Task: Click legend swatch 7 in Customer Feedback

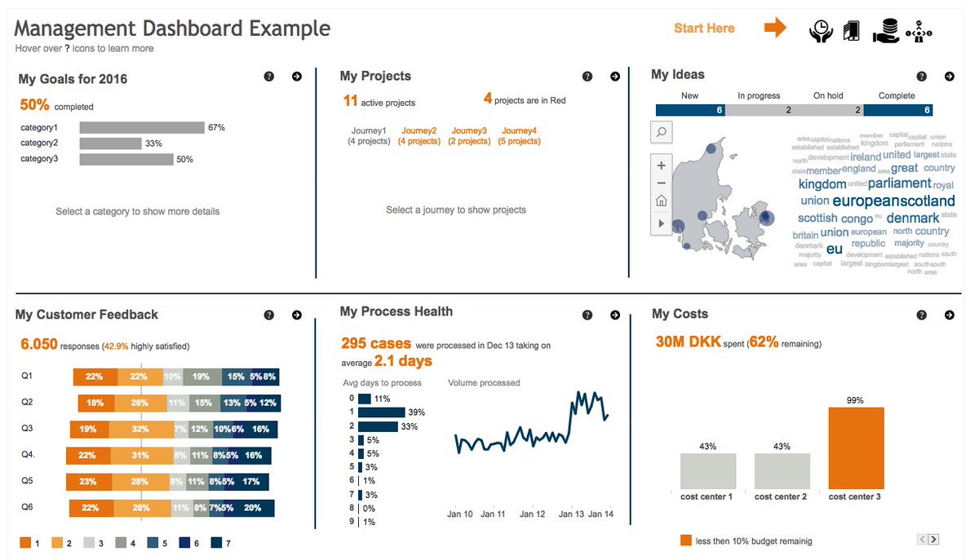Action: tap(216, 542)
